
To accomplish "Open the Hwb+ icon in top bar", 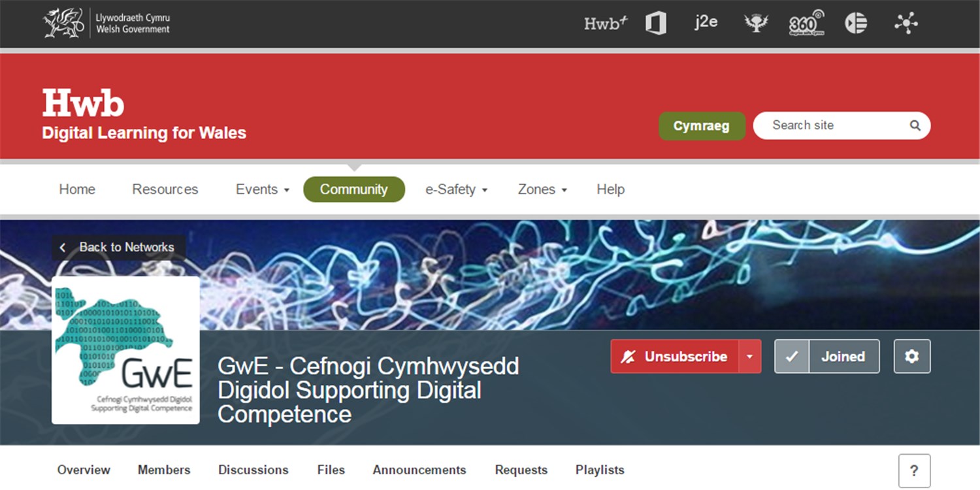I will click(x=605, y=24).
